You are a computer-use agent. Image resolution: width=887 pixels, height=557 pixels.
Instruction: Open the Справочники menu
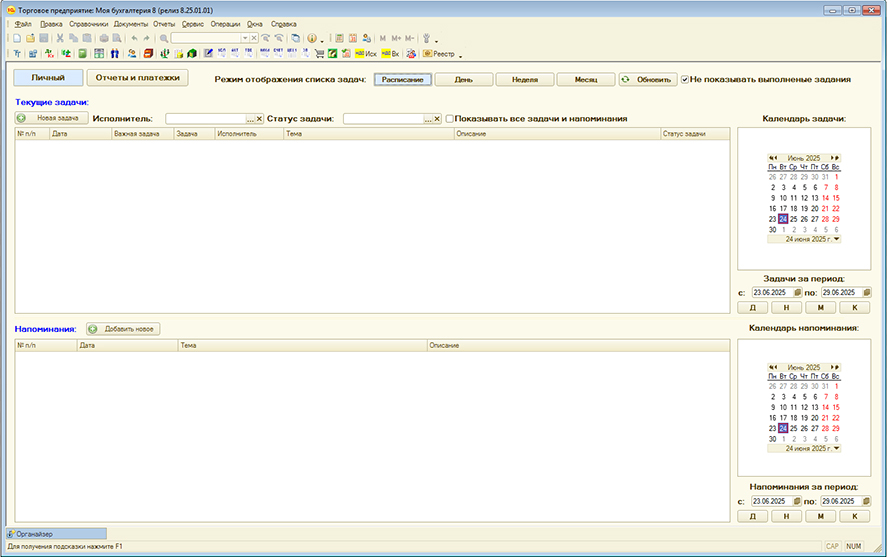(88, 23)
